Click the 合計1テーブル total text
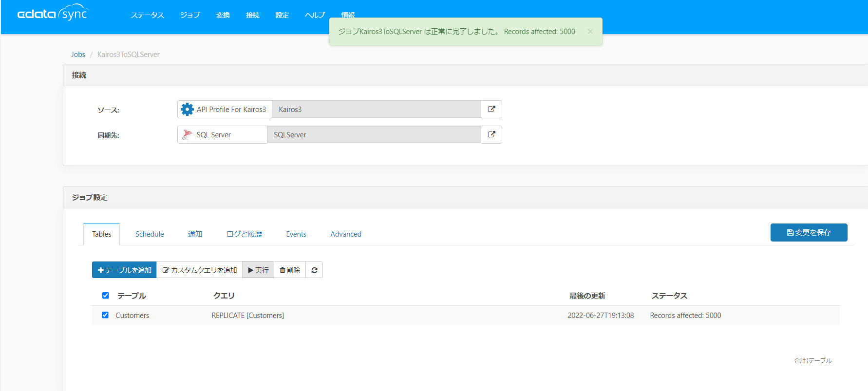This screenshot has width=868, height=391. 812,360
